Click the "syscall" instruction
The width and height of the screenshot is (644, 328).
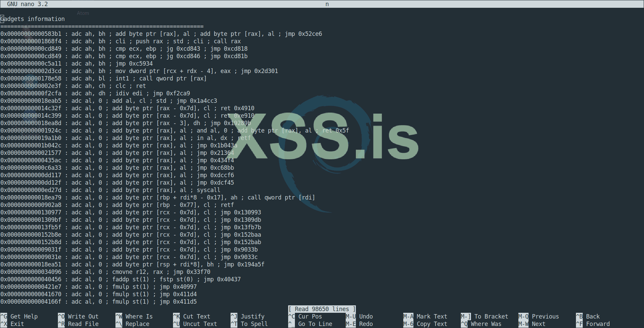coord(209,190)
